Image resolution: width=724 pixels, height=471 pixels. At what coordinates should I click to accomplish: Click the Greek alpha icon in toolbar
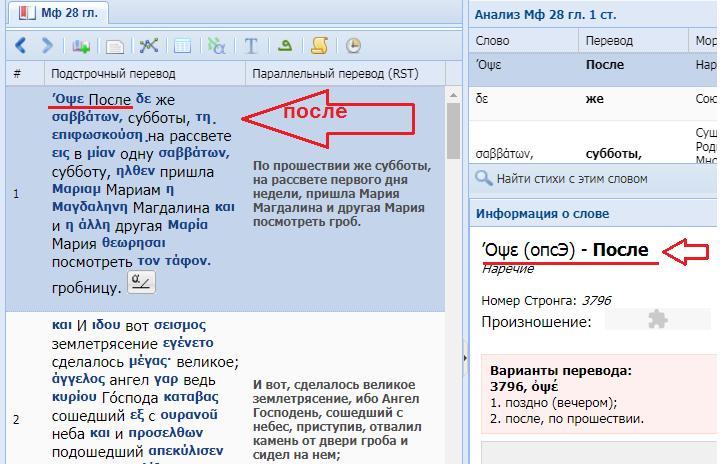[x=216, y=46]
